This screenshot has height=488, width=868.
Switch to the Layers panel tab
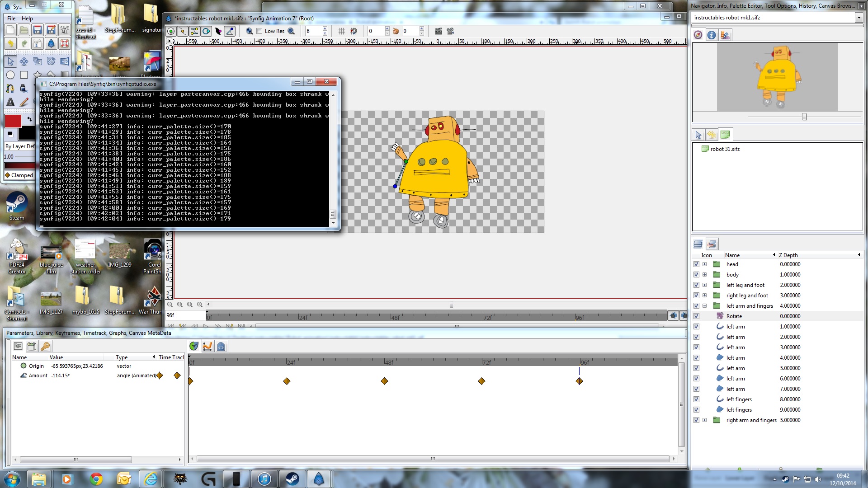[698, 244]
